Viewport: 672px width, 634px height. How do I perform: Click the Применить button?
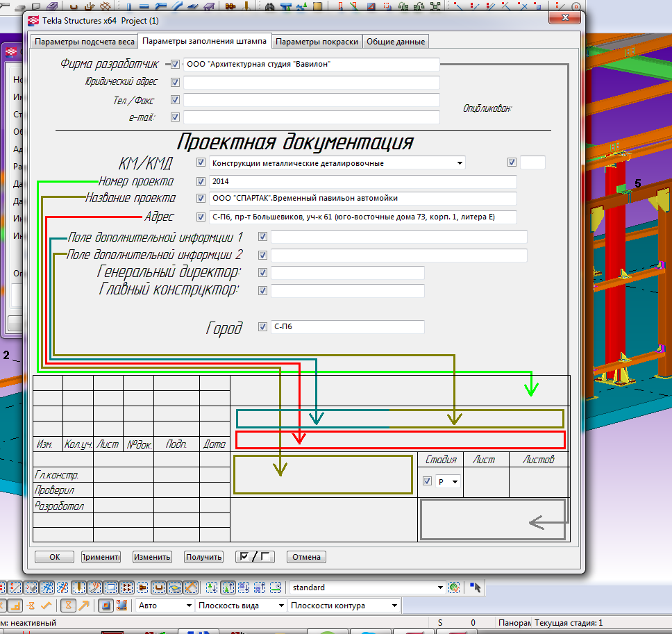(101, 557)
